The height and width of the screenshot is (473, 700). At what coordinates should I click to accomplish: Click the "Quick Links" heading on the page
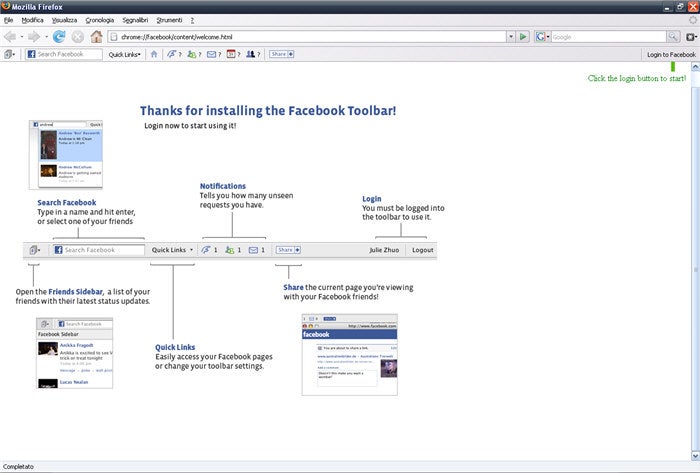pos(175,347)
